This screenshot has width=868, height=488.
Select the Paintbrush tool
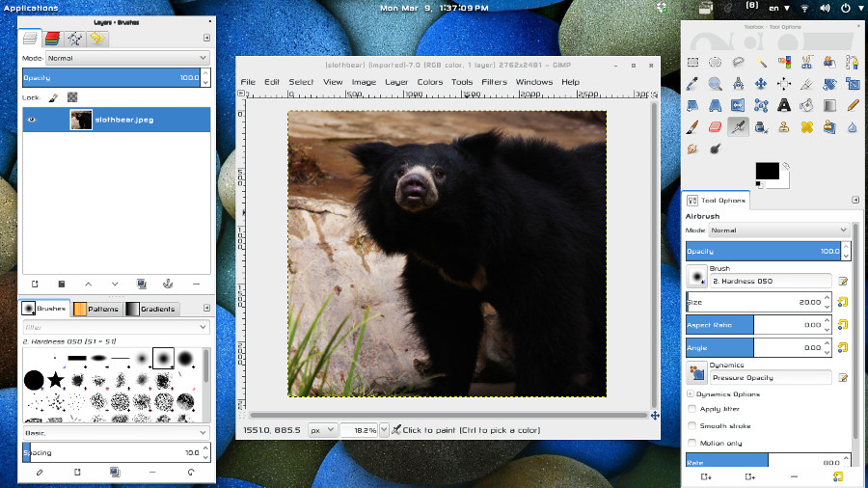pyautogui.click(x=692, y=127)
